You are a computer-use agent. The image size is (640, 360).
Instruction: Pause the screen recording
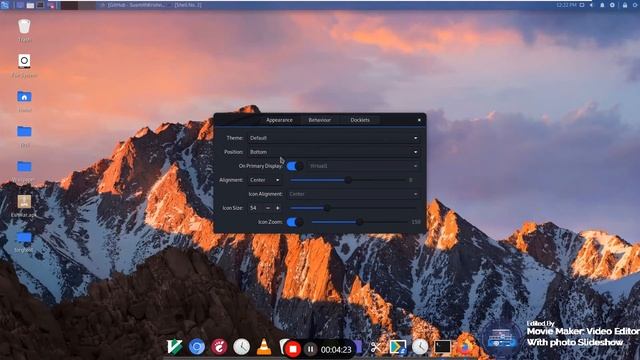pos(310,349)
